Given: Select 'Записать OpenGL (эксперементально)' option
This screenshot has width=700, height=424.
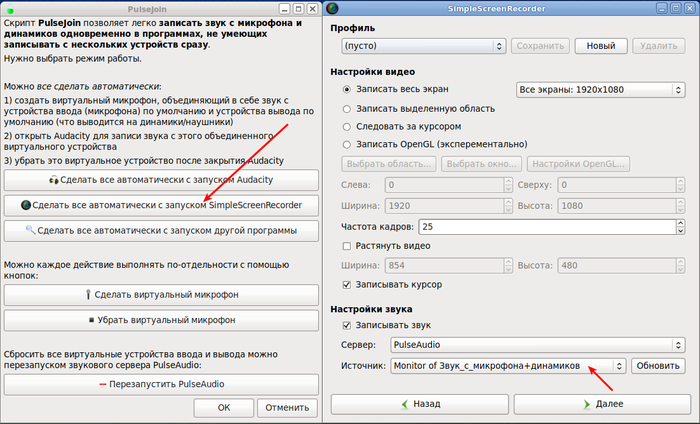Looking at the screenshot, I should coord(347,145).
